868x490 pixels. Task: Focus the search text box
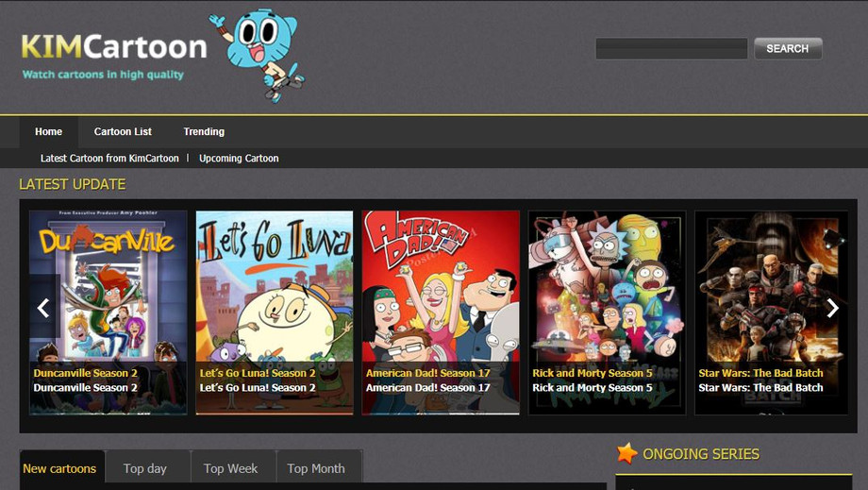(671, 49)
